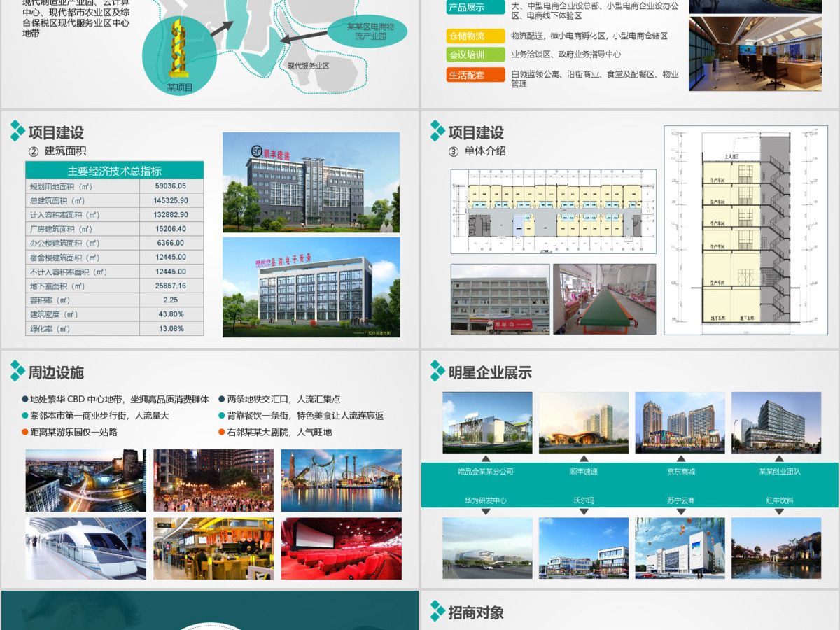Click the value 145325.90 in the table
The width and height of the screenshot is (840, 630).
pos(171,200)
